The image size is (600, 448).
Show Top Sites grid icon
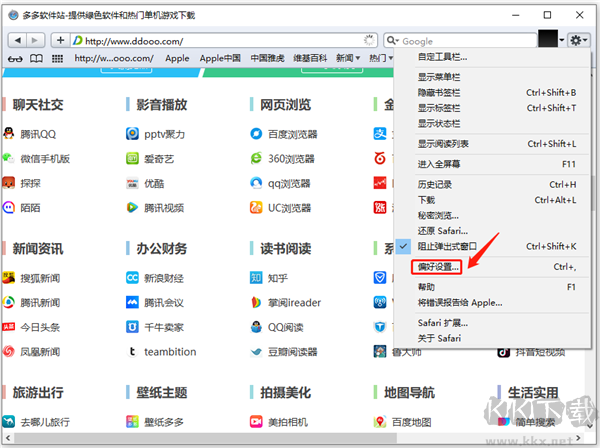[x=57, y=59]
